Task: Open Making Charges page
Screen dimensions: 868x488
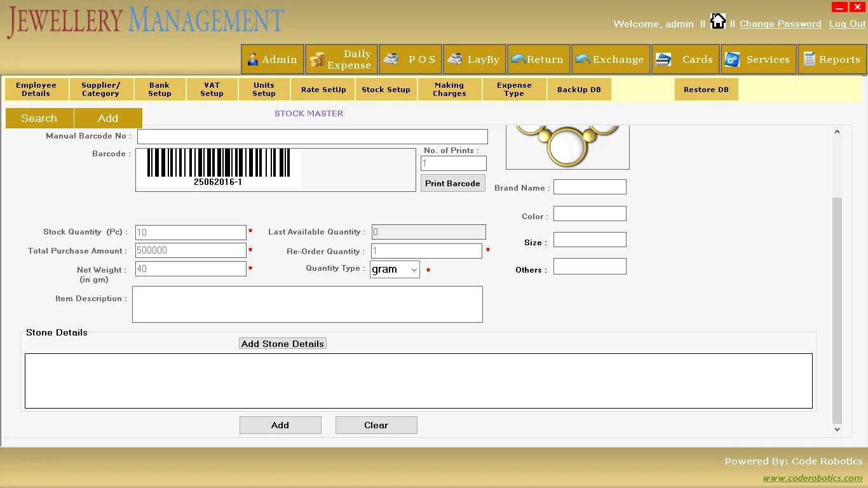Action: 449,90
